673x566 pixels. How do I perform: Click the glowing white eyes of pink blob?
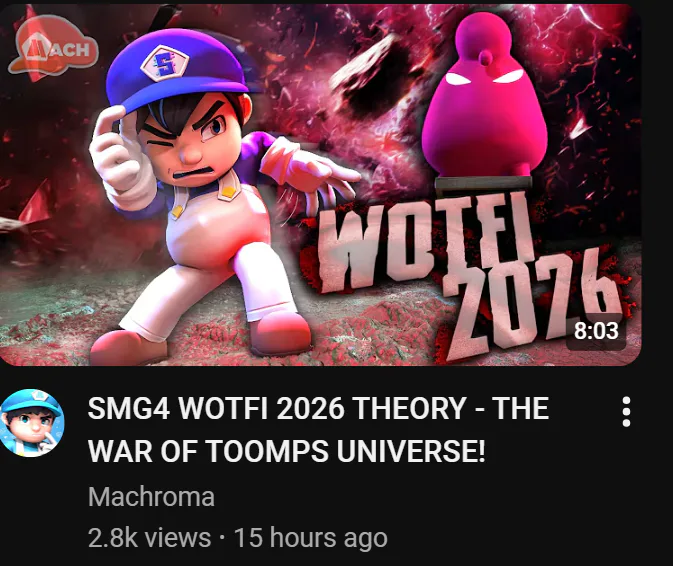484,78
